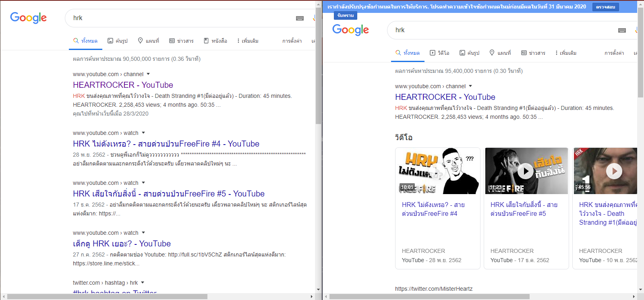Screen dimensions: 644x300
Task: Click รับทราบ button under the terms banner
Action: (x=346, y=15)
